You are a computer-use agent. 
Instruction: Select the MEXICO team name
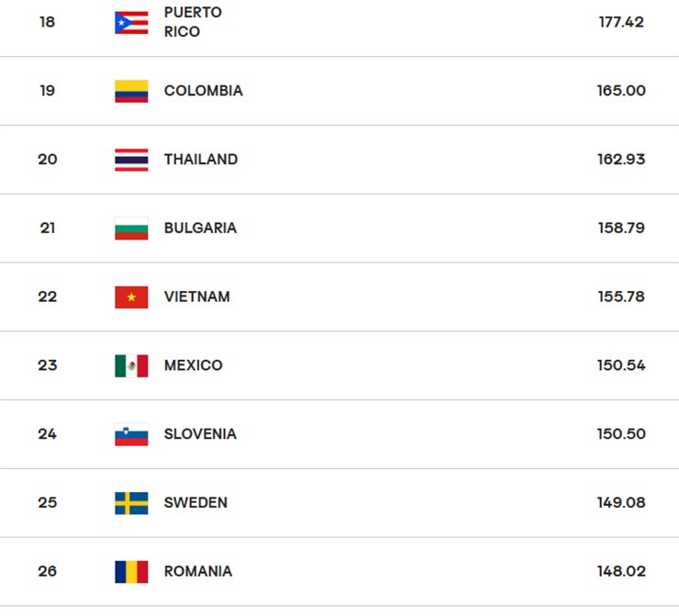[193, 365]
